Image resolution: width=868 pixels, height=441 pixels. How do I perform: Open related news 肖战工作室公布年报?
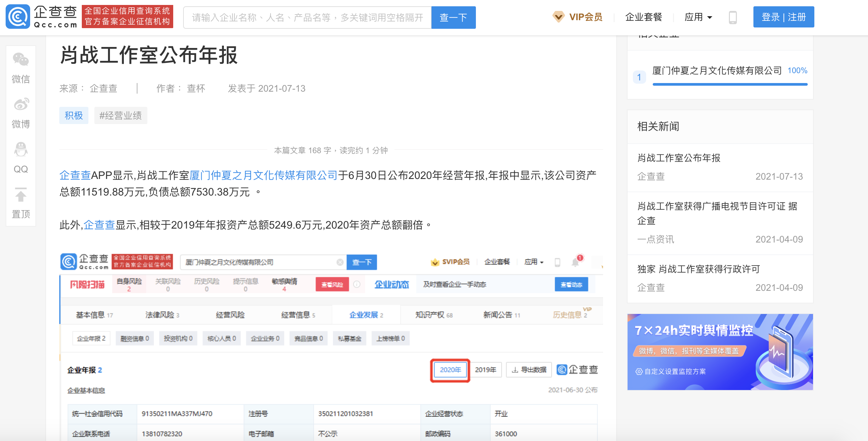679,158
